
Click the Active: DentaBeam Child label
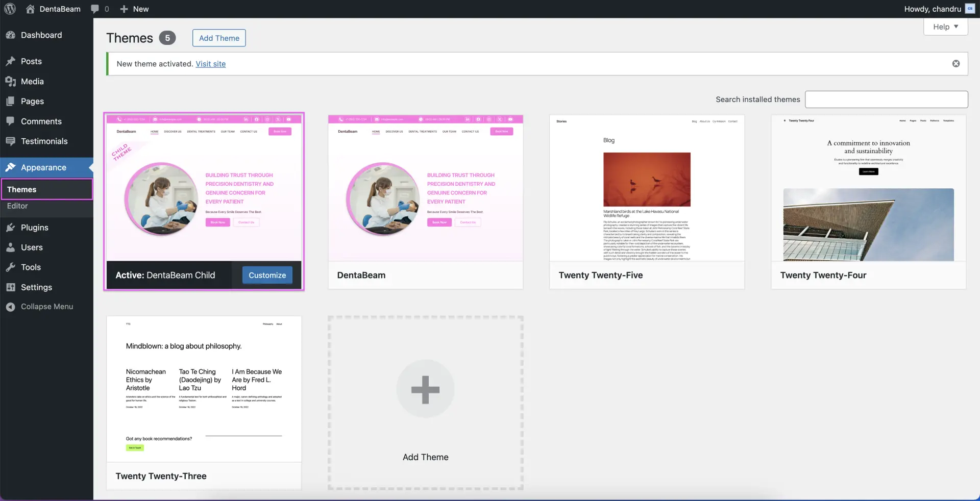coord(165,275)
